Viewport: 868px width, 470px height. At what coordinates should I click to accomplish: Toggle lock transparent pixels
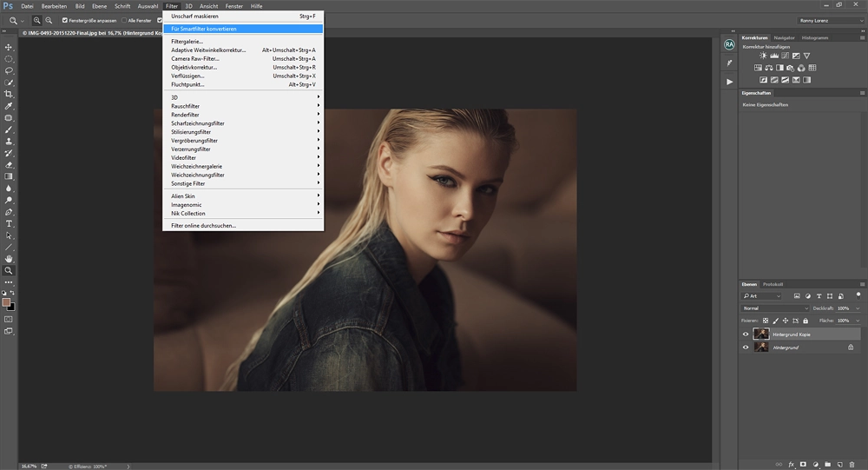point(766,321)
